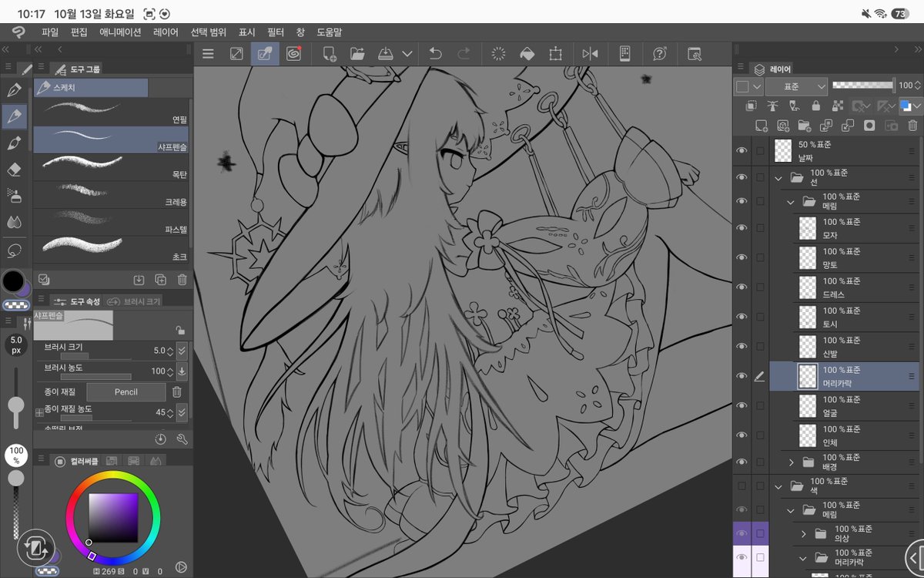Create a layer mask with the mask icon

869,125
